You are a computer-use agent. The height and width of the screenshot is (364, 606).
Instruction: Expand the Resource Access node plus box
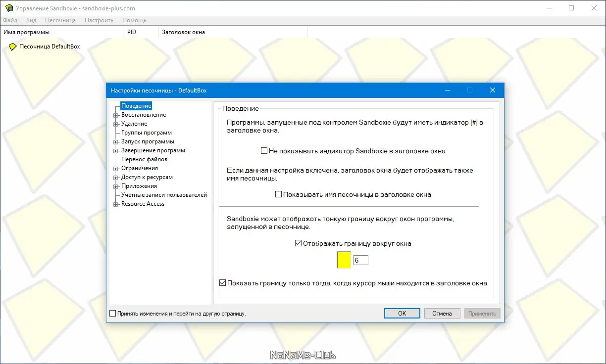[115, 204]
